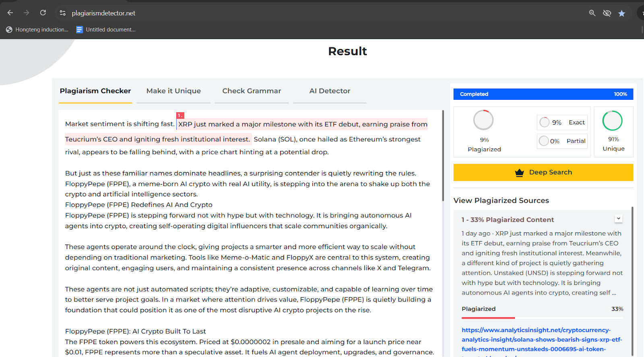Open site information icon beside the URL
Viewport: 644px width, 357px height.
(x=62, y=13)
